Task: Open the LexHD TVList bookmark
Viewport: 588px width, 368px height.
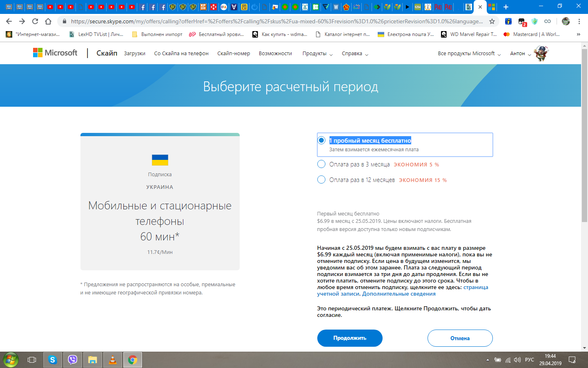Action: pyautogui.click(x=96, y=34)
